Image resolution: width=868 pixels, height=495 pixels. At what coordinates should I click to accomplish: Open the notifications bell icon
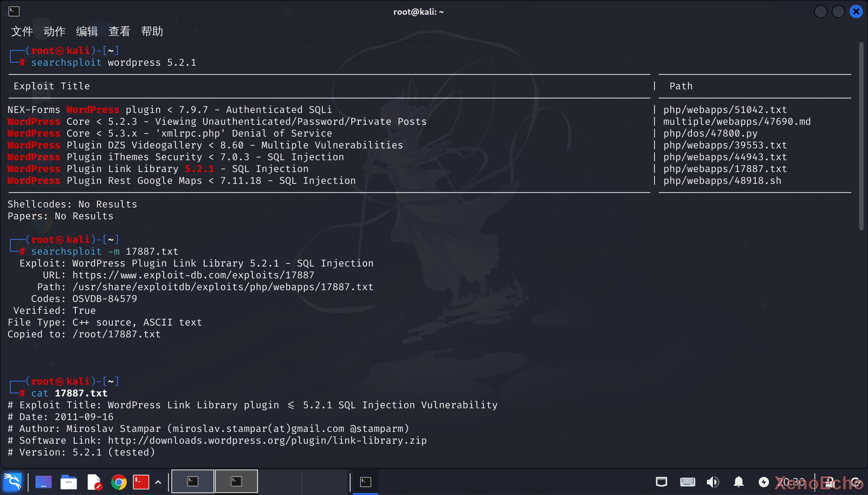[738, 482]
